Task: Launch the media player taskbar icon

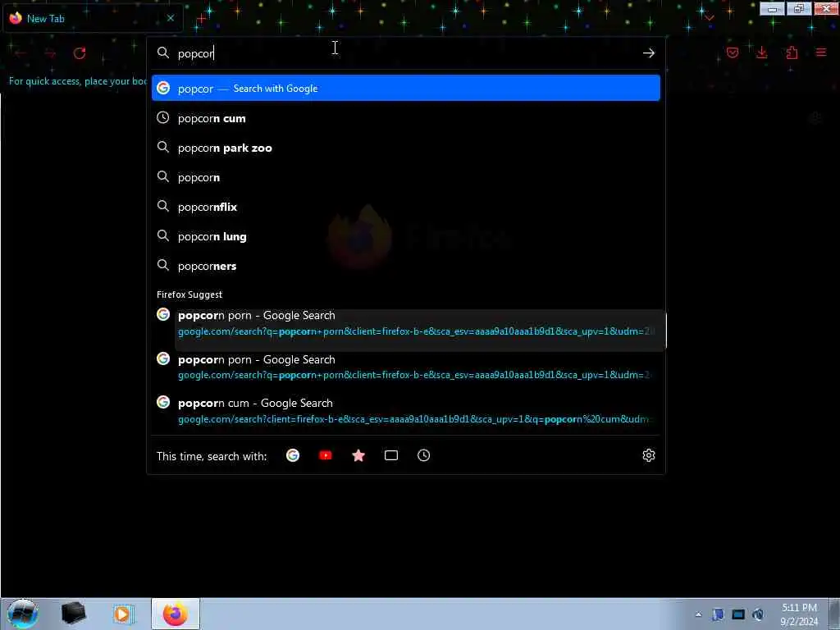Action: [x=123, y=614]
